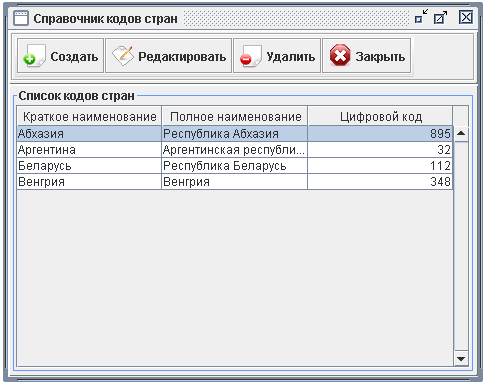Select the Беларусь cell
This screenshot has height=384, width=483.
89,166
